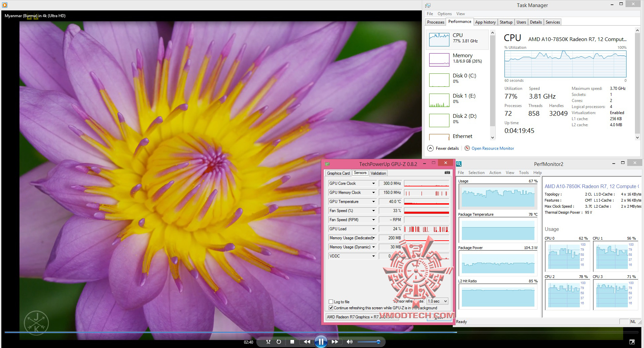This screenshot has width=644, height=348.
Task: Click the rewind button in the media player
Action: coord(307,342)
